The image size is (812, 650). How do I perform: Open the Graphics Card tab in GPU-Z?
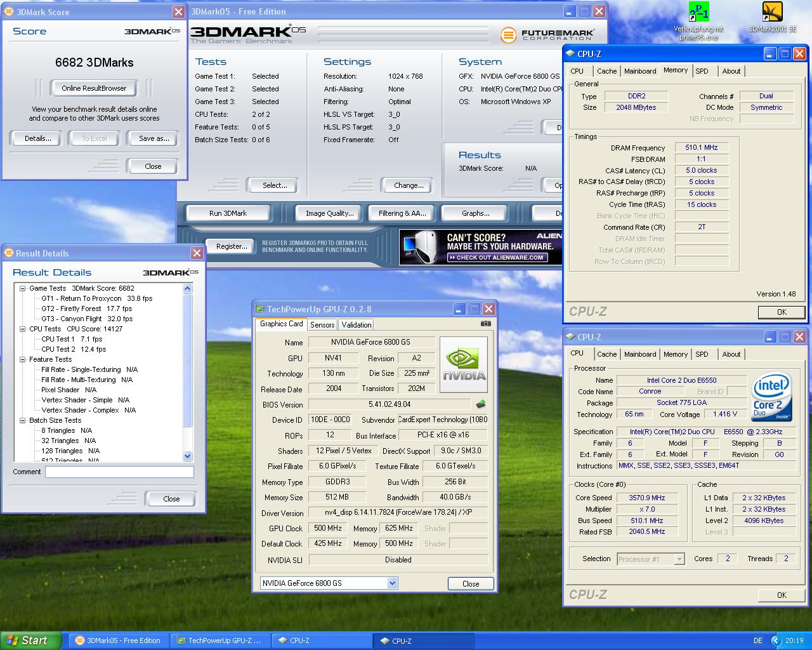[x=281, y=324]
